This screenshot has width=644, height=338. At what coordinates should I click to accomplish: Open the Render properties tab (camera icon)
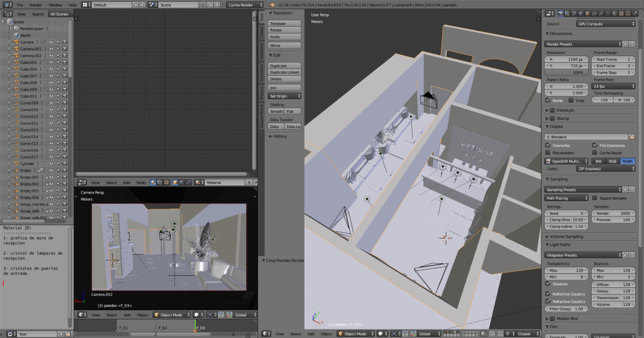click(x=560, y=14)
